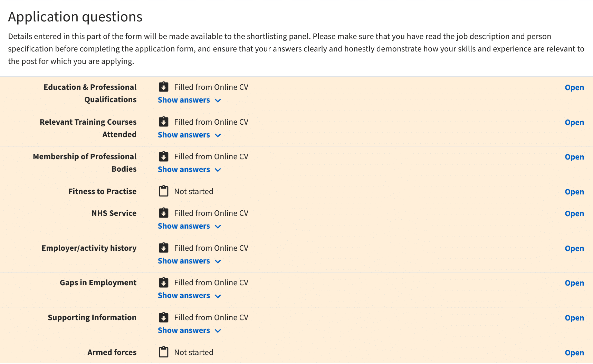The image size is (593, 364).
Task: Click the clipboard icon next to NHS Service
Action: [163, 213]
